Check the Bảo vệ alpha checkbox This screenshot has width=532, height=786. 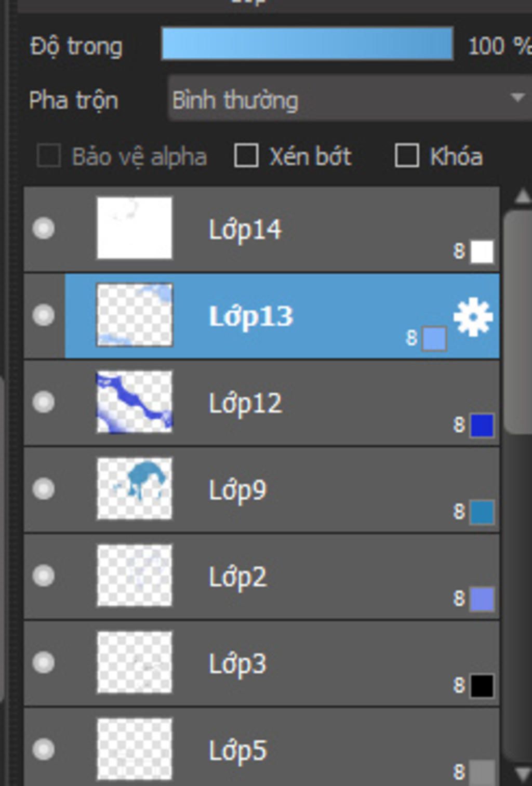(x=49, y=156)
